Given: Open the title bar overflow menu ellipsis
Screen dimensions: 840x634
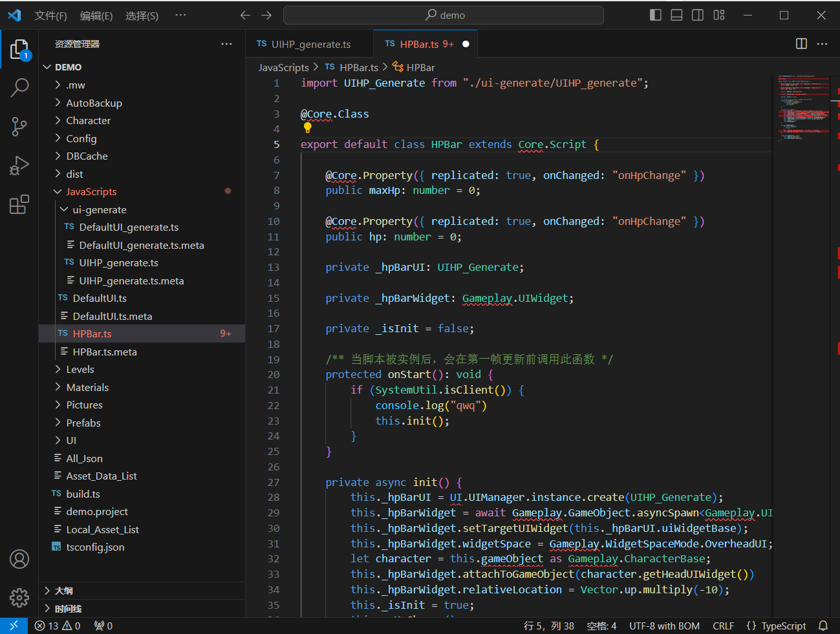Looking at the screenshot, I should (180, 15).
